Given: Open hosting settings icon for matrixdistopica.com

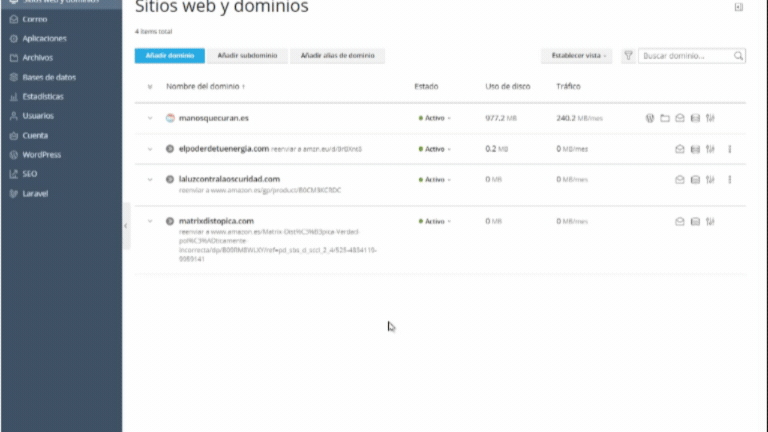Looking at the screenshot, I should coord(710,221).
